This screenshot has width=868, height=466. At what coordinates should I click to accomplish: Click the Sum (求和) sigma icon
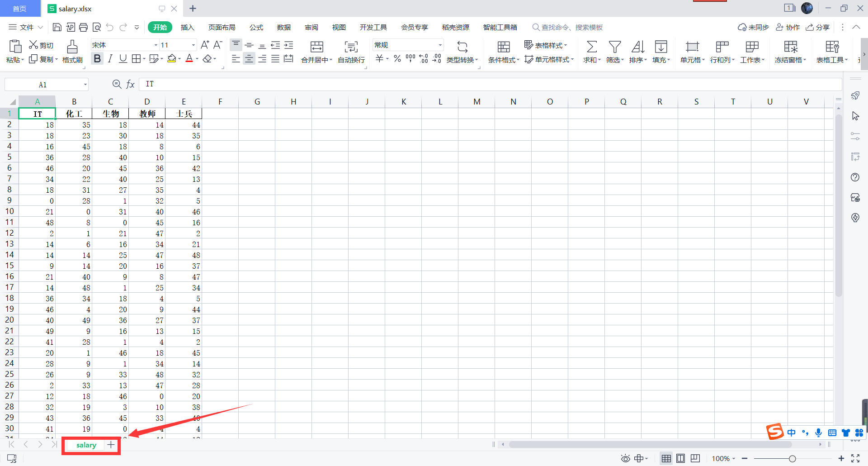click(591, 47)
